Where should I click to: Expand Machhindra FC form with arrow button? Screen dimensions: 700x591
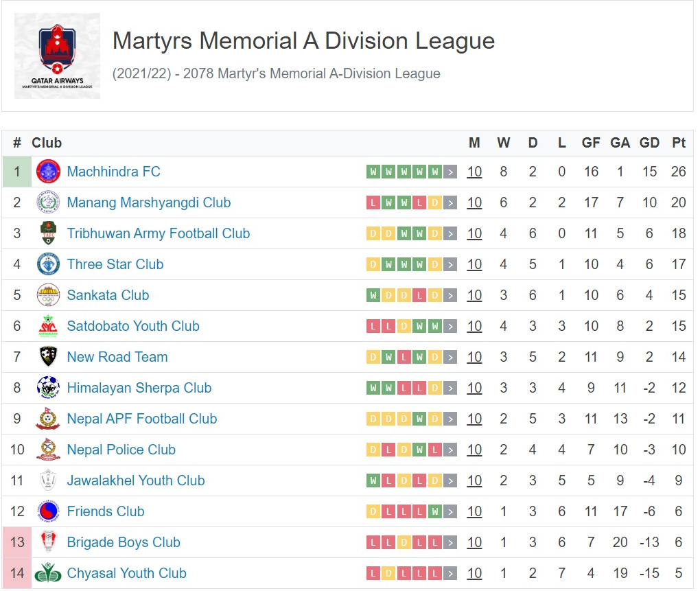point(450,172)
